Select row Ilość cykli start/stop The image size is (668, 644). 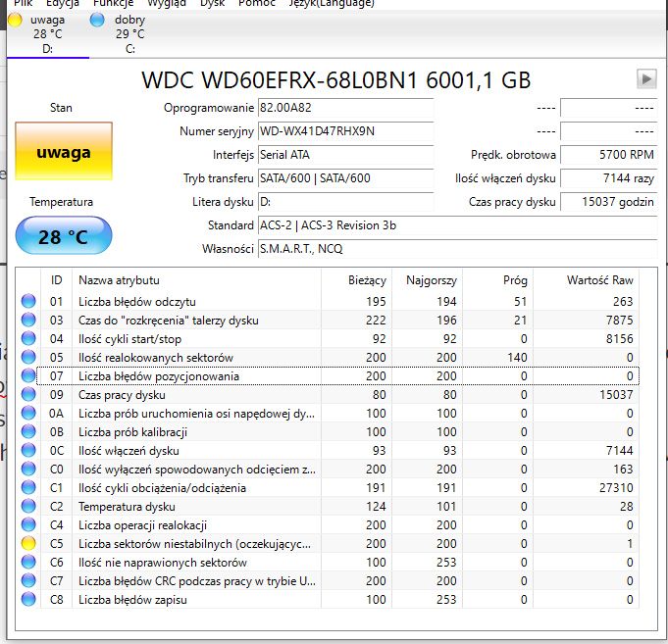click(x=328, y=339)
